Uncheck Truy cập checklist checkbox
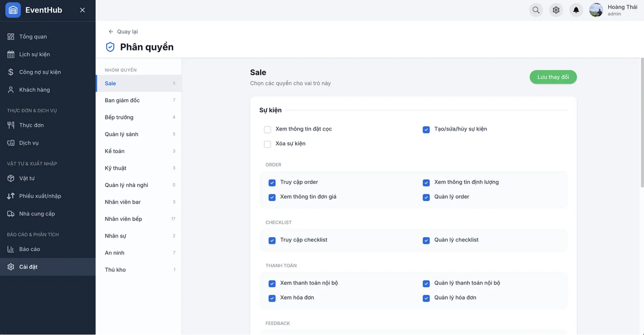 pyautogui.click(x=272, y=240)
